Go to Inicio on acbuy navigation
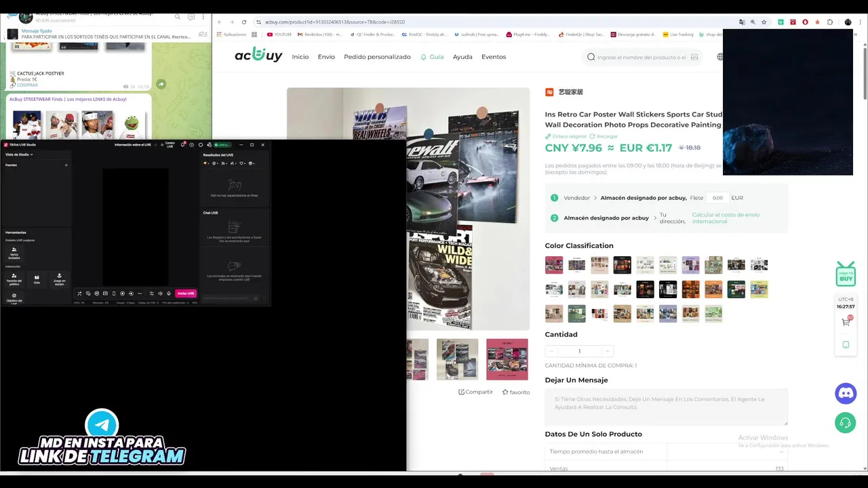868x488 pixels. (300, 57)
